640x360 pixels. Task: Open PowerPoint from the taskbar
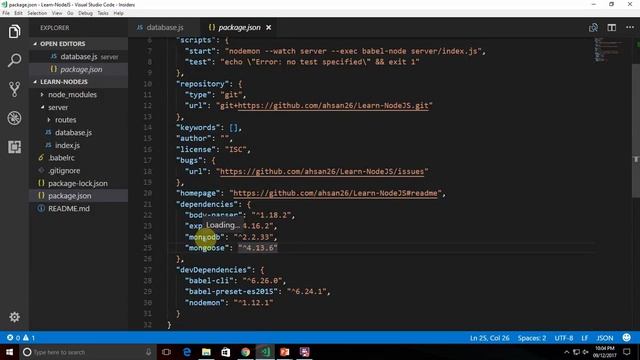tap(284, 352)
